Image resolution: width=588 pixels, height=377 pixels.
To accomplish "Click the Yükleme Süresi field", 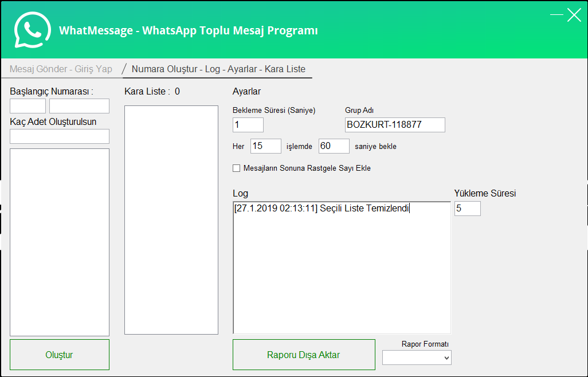I will pyautogui.click(x=468, y=209).
